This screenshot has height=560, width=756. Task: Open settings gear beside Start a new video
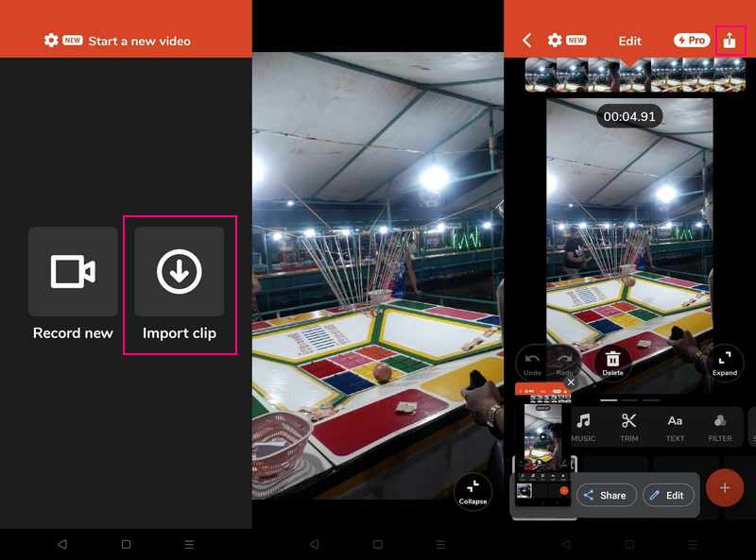pos(51,41)
